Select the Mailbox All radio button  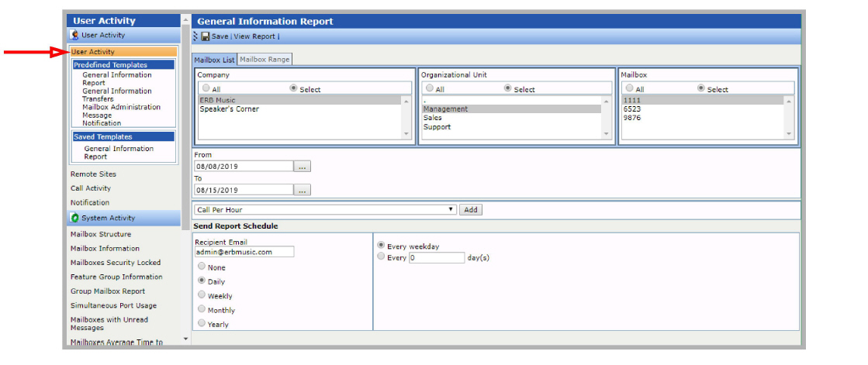629,88
